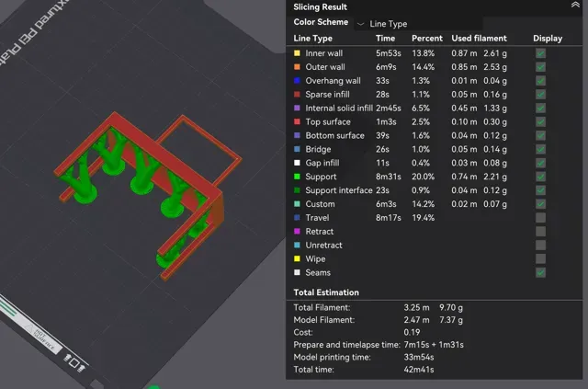This screenshot has width=588, height=389.
Task: Click the Slicing Result panel title
Action: [x=320, y=7]
